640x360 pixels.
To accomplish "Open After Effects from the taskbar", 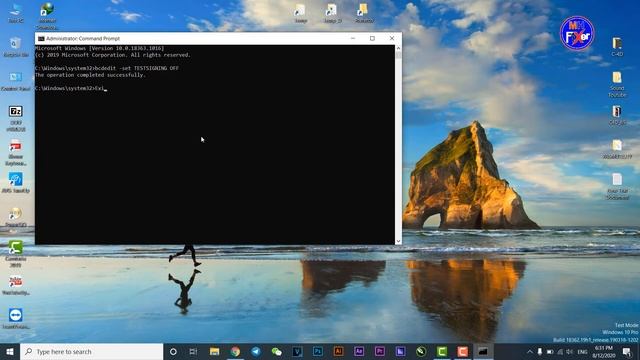I will click(359, 351).
